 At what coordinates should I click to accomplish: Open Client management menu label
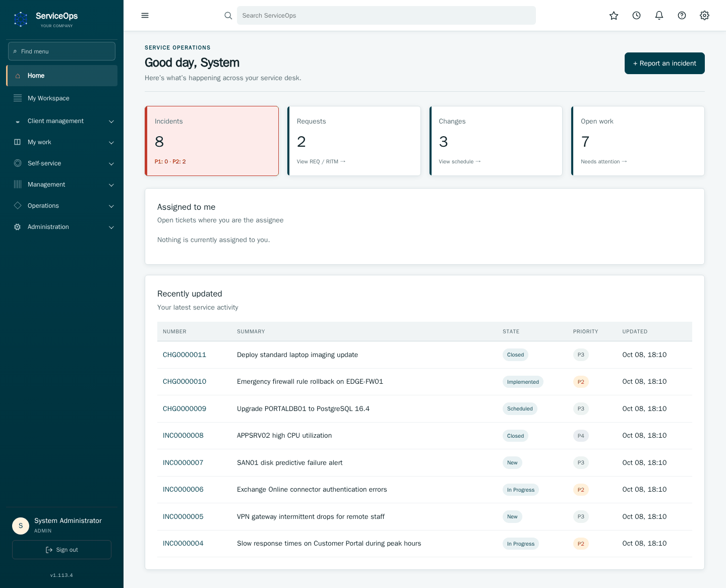pos(55,121)
